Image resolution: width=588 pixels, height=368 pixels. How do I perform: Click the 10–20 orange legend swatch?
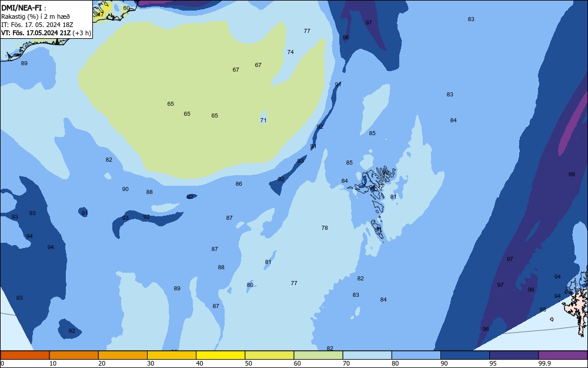tap(74, 355)
